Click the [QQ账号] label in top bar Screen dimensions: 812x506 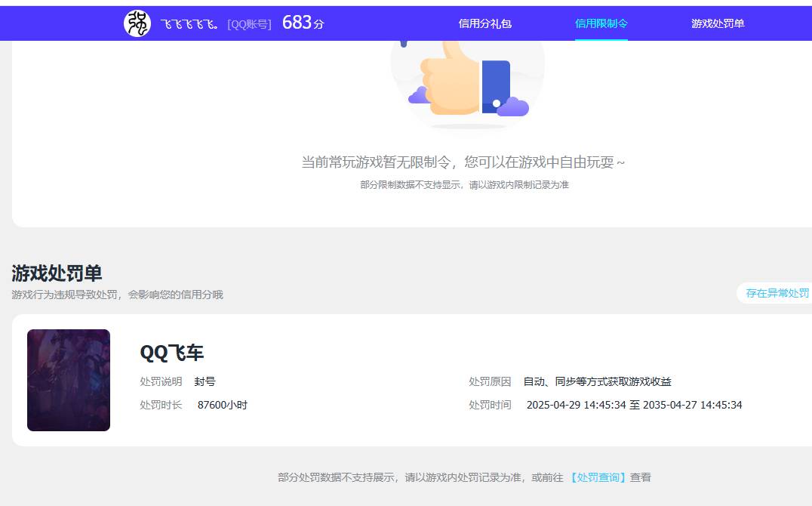[x=250, y=23]
